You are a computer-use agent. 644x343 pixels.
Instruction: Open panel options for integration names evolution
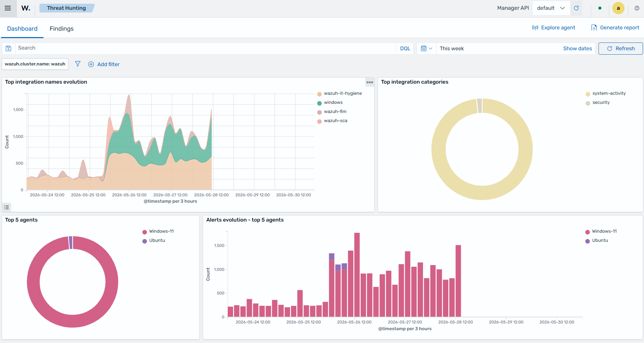point(370,82)
